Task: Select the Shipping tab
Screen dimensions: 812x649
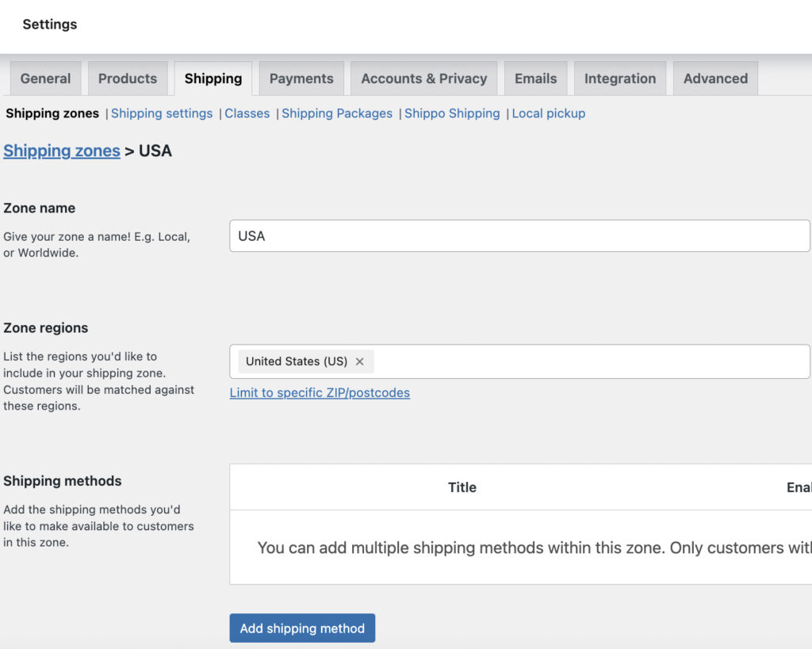Action: (x=213, y=78)
